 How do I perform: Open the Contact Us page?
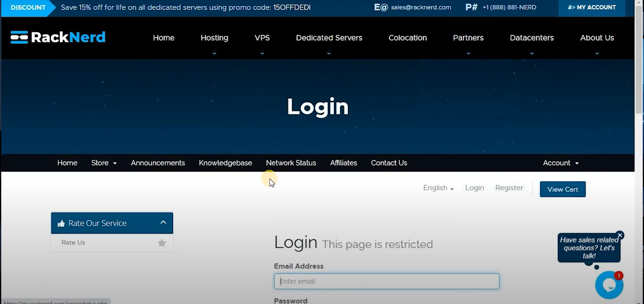pos(389,163)
